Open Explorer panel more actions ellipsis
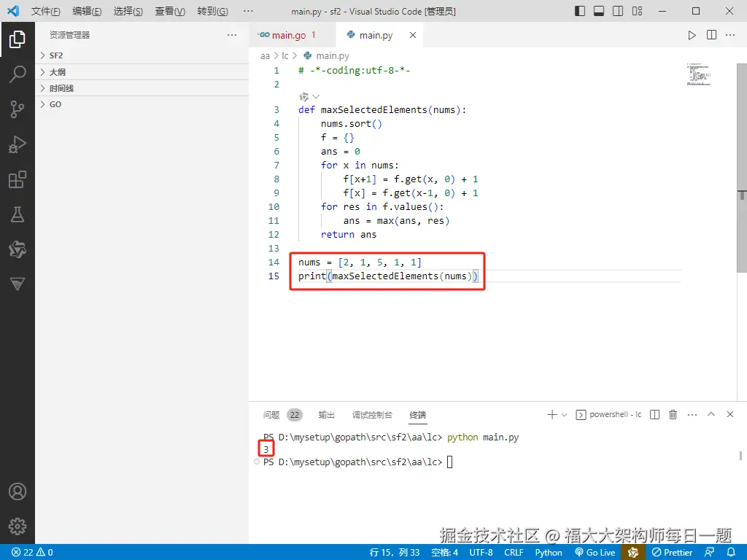The width and height of the screenshot is (747, 560). [x=232, y=35]
